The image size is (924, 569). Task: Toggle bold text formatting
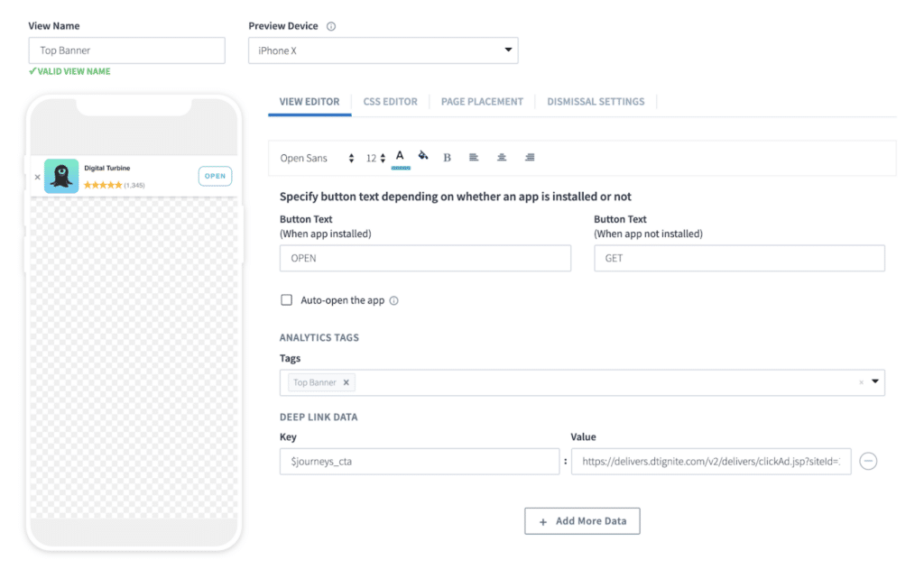click(448, 158)
